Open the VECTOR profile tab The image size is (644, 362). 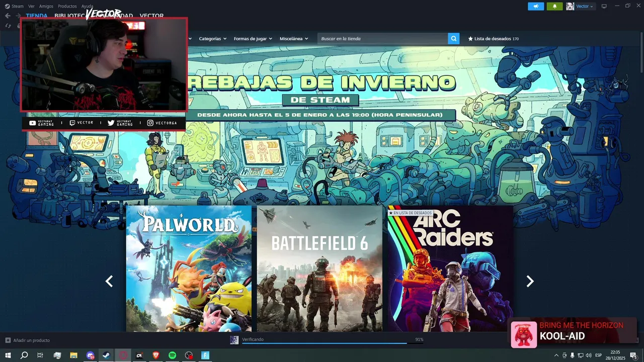151,16
